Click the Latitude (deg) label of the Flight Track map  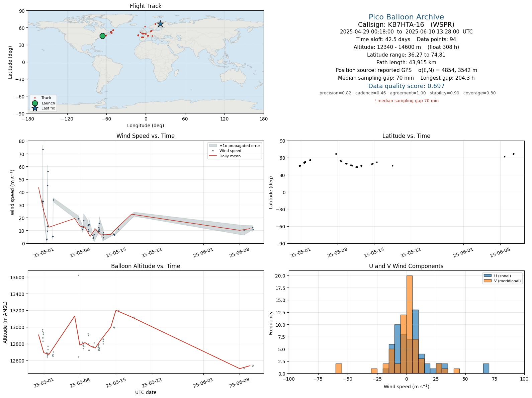(x=10, y=62)
